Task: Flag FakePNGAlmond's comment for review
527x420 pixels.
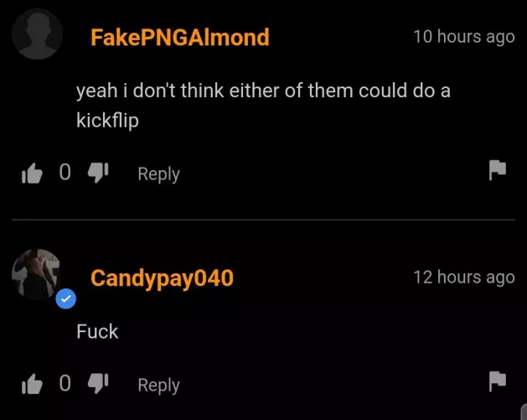Action: pos(498,170)
